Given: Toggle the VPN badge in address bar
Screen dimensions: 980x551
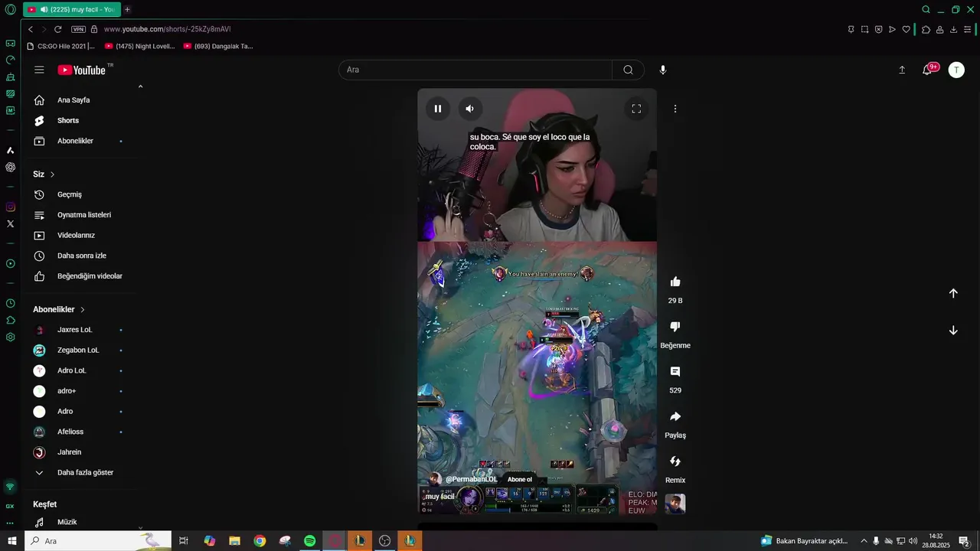Looking at the screenshot, I should (x=78, y=29).
